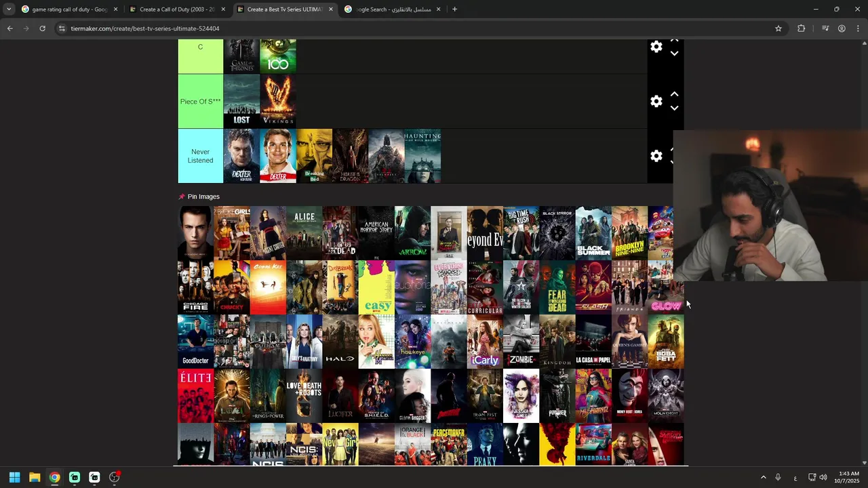Open settings gear for Piece Of S*** row
868x488 pixels.
(x=656, y=101)
